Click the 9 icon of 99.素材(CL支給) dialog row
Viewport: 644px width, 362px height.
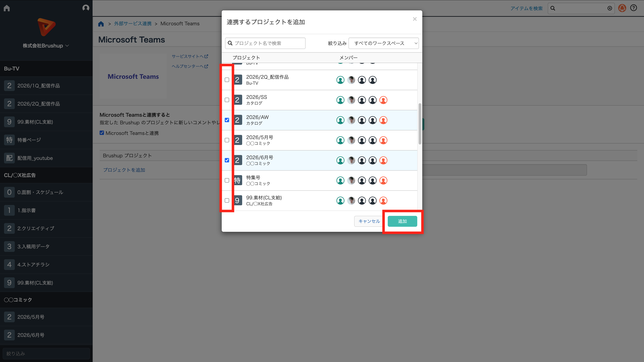click(x=238, y=200)
